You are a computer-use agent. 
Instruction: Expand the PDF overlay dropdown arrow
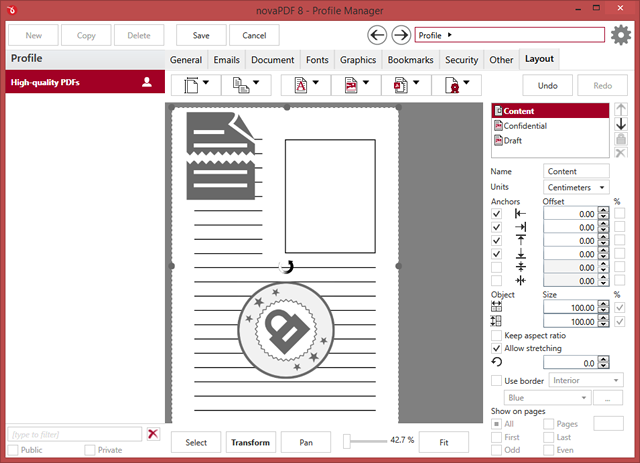click(x=416, y=82)
